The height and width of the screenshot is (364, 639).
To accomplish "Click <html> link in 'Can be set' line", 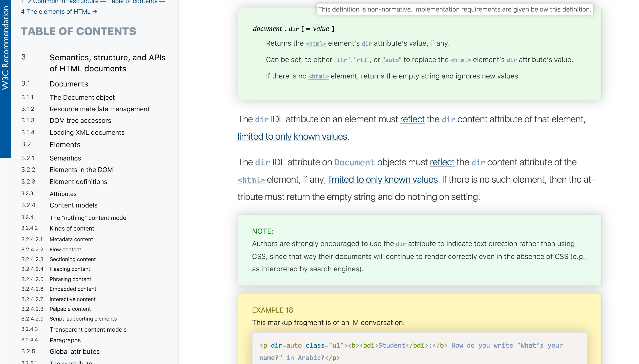I will pyautogui.click(x=461, y=60).
